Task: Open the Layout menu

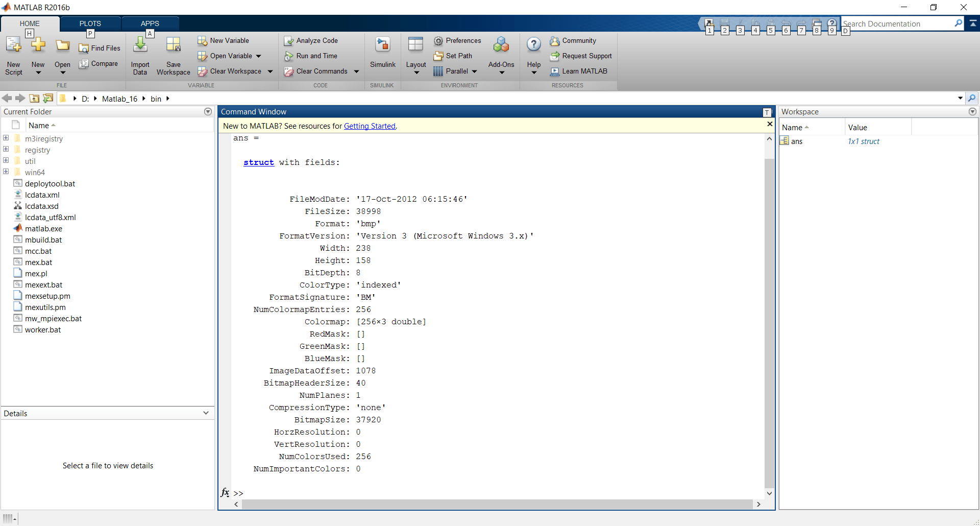Action: tap(416, 56)
